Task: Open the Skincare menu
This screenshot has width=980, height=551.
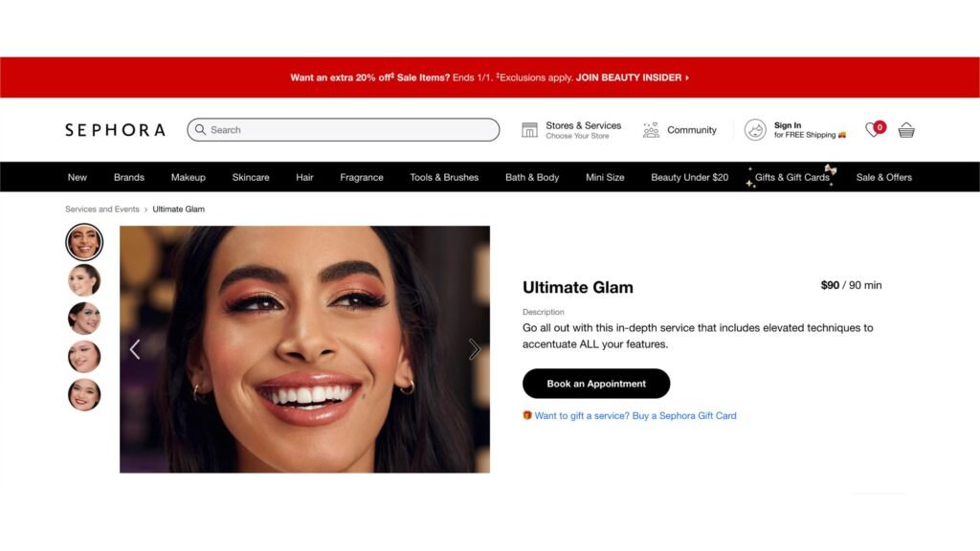Action: coord(251,177)
